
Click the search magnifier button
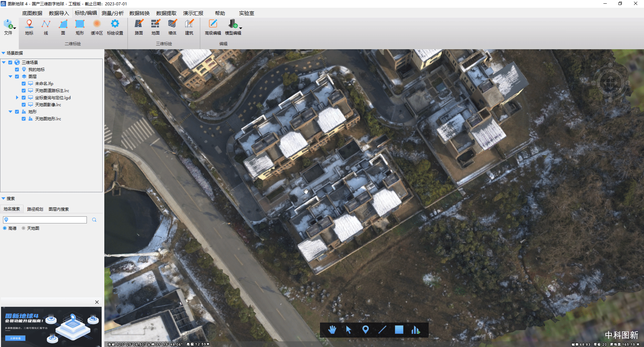94,220
